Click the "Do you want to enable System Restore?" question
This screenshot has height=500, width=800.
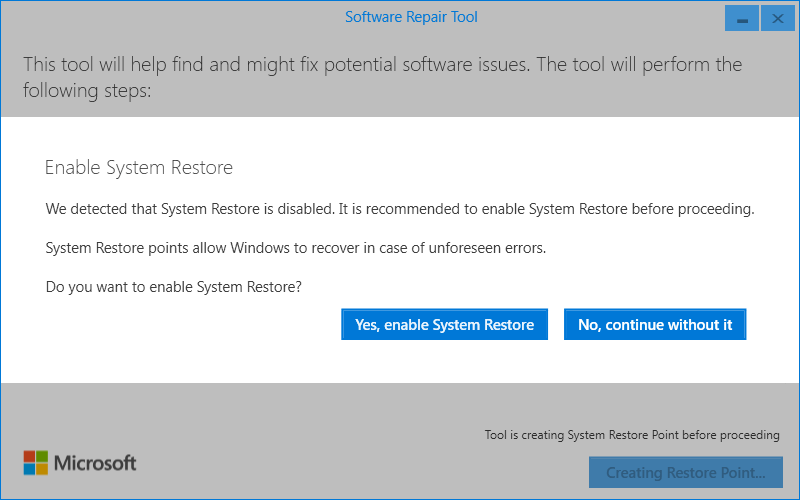[174, 287]
